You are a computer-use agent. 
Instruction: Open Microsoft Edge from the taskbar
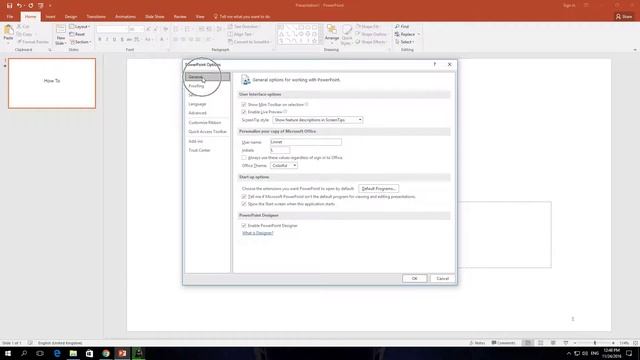57,353
